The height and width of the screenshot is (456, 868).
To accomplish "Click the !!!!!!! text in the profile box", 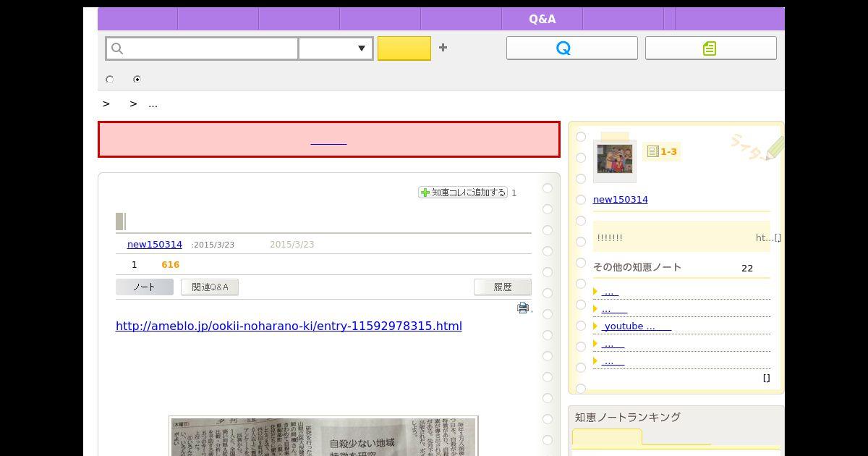I will click(x=610, y=237).
